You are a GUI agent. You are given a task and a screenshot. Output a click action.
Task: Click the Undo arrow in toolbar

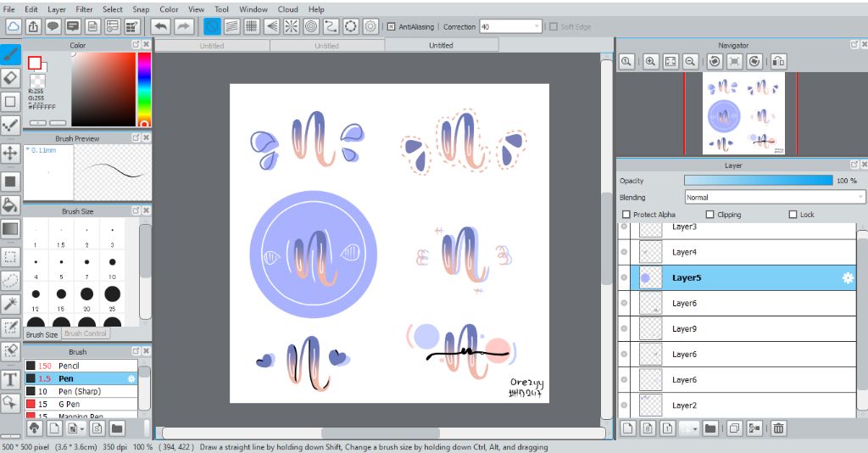coord(160,26)
